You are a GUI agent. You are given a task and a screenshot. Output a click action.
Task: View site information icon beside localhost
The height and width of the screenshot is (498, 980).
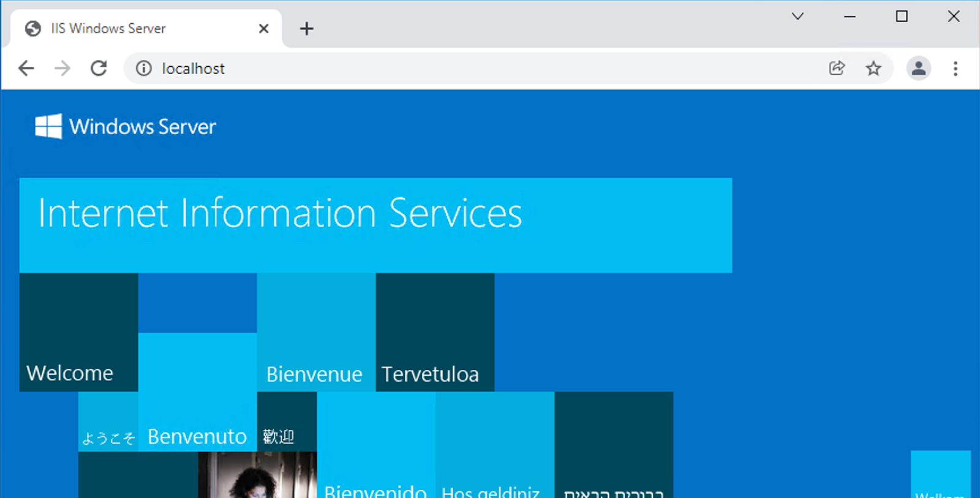click(143, 68)
